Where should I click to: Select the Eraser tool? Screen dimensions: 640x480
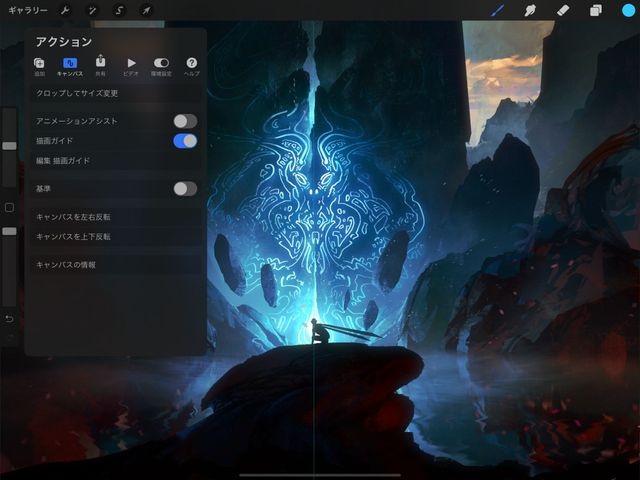coord(563,10)
